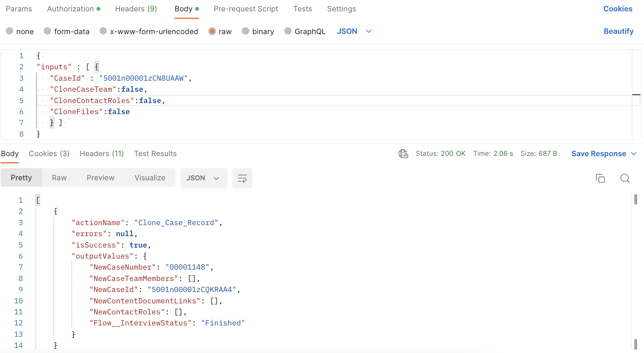Open the response Cookies (3) tab

click(49, 154)
